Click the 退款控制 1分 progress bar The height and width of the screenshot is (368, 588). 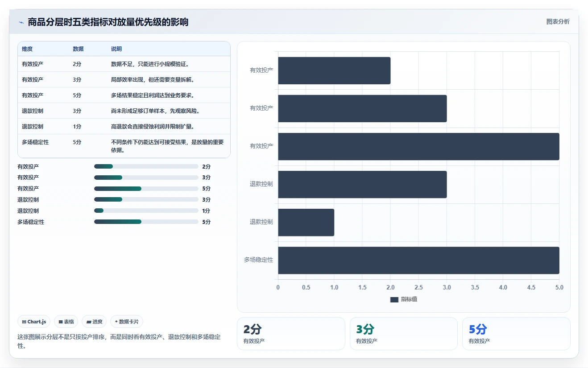(x=146, y=211)
